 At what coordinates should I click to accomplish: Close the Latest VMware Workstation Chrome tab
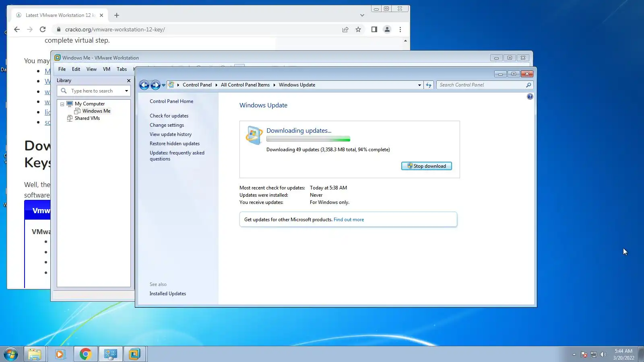(101, 15)
